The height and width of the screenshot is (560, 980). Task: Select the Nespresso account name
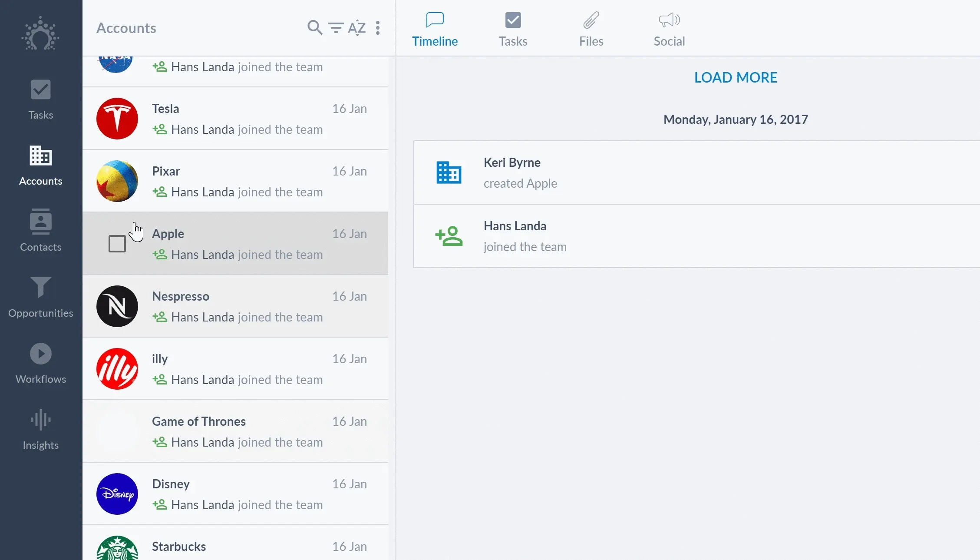tap(181, 296)
